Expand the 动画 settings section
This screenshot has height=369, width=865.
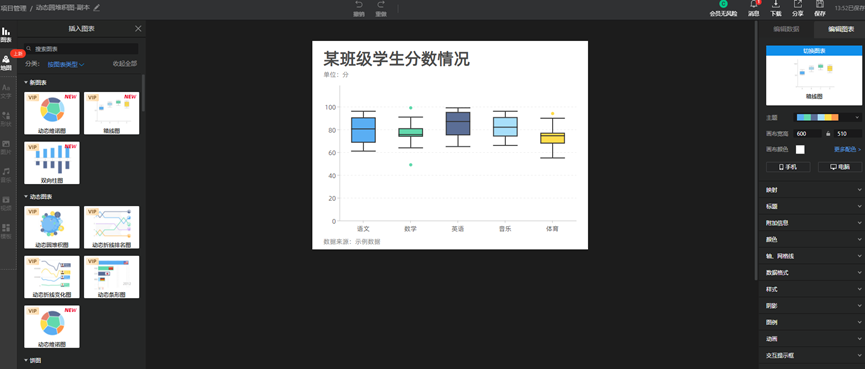point(812,339)
